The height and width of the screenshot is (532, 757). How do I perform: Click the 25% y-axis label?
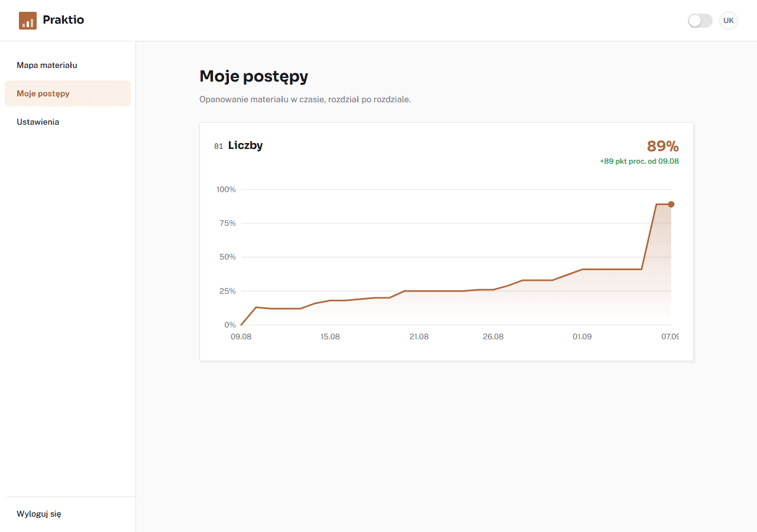click(x=228, y=291)
